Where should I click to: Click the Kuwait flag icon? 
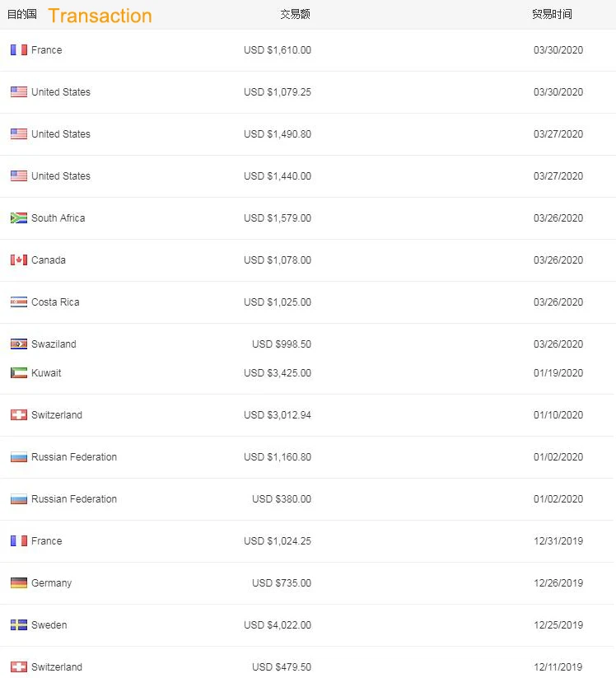click(x=19, y=373)
